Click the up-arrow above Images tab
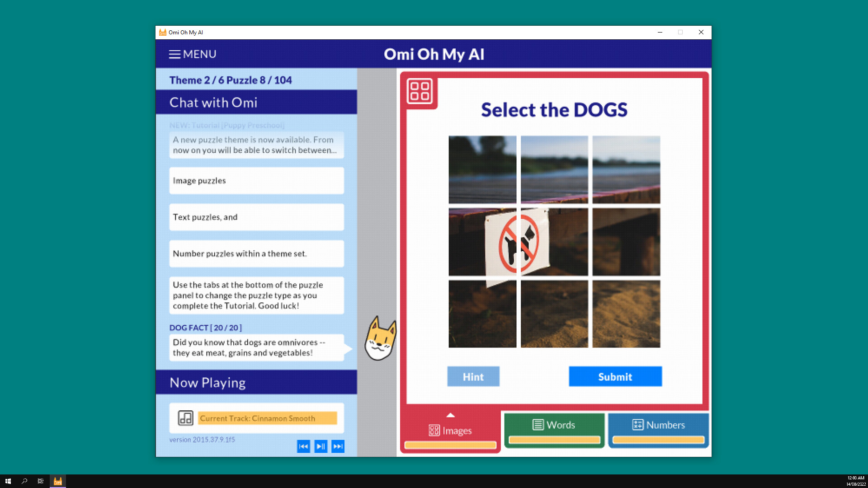The height and width of the screenshot is (488, 868). click(450, 415)
